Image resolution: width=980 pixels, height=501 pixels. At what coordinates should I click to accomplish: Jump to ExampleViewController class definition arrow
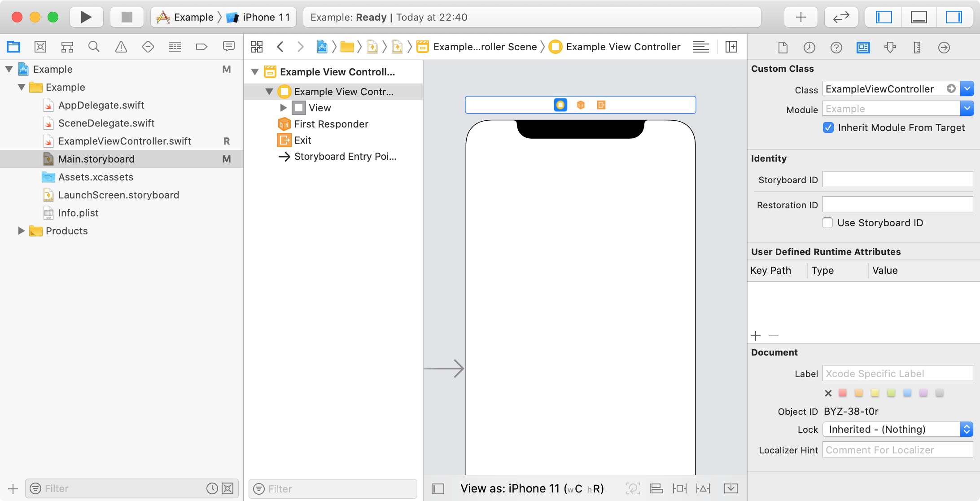[951, 88]
